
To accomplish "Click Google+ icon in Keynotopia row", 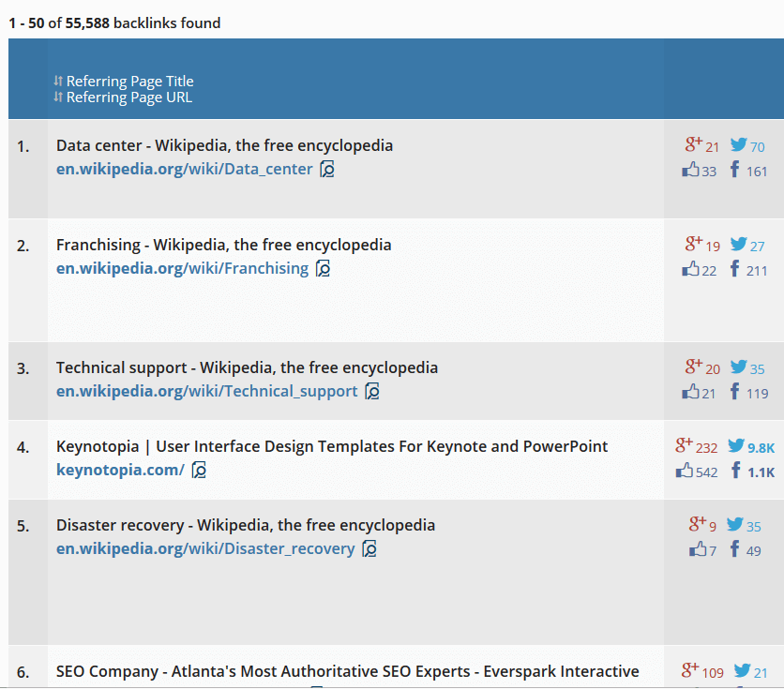I will click(684, 445).
